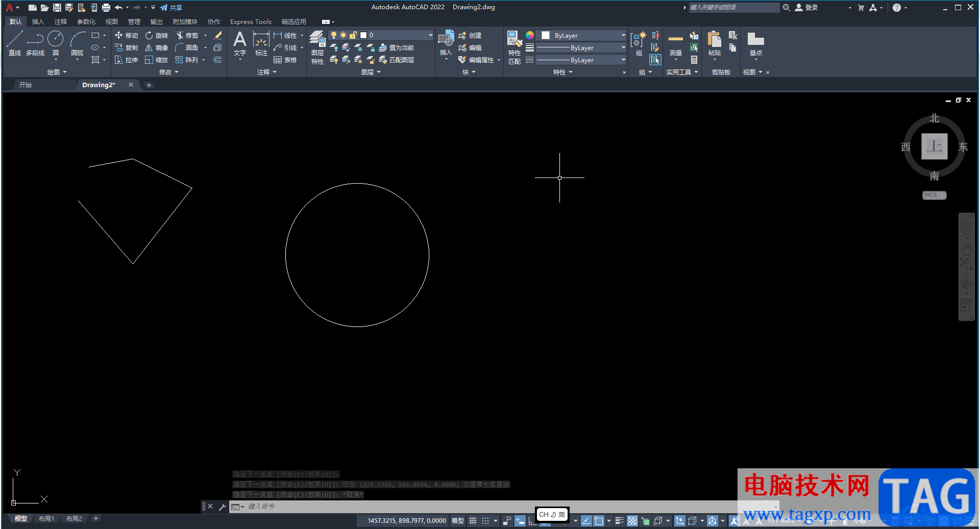The height and width of the screenshot is (529, 980).
Task: Select the Polyline (多段线) tool
Action: click(35, 40)
